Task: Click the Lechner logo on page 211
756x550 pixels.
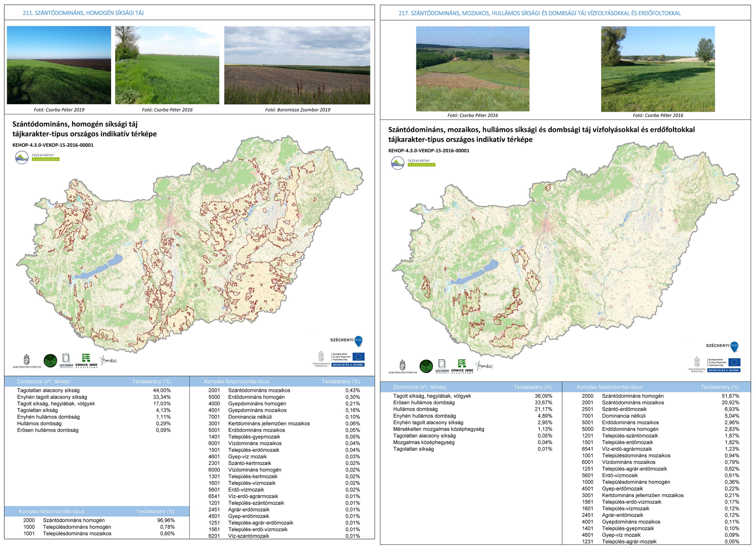Action: [x=66, y=361]
